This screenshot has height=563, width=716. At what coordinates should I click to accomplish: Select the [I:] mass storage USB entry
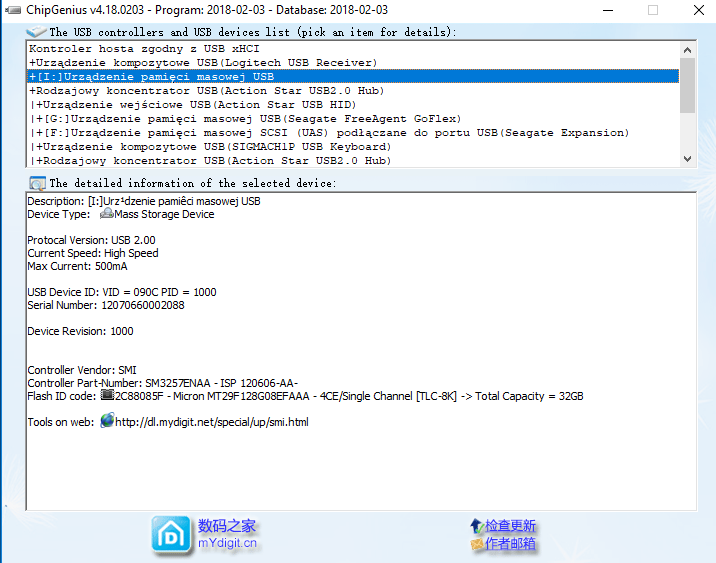pos(353,77)
